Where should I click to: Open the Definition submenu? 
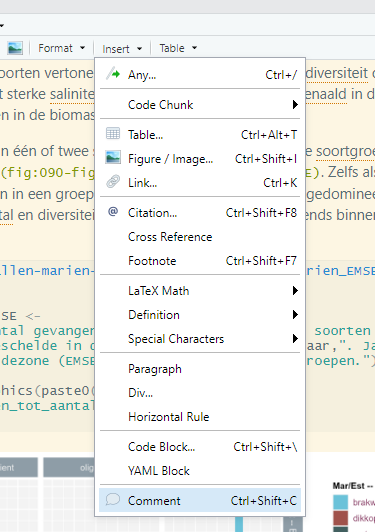point(200,315)
